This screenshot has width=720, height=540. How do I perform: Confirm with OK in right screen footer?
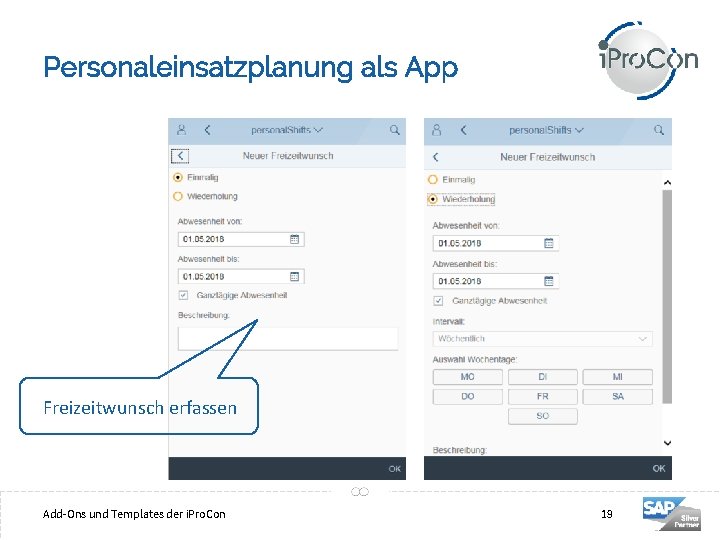click(659, 468)
